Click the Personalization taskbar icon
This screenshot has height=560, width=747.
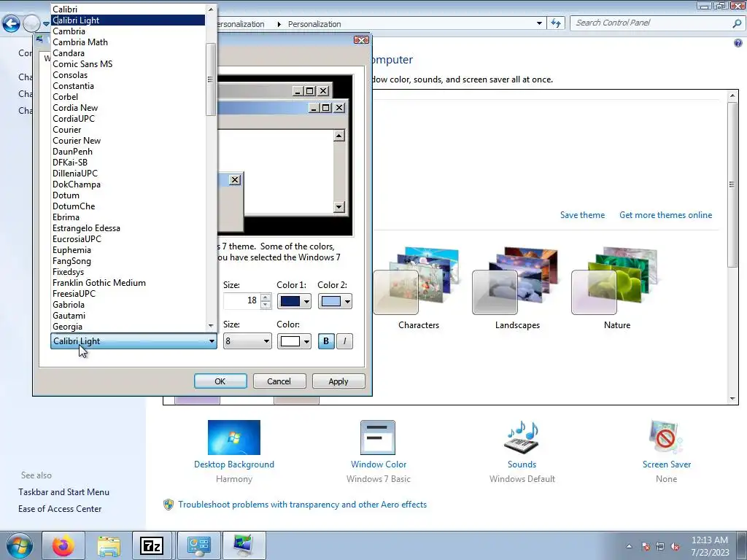click(244, 545)
